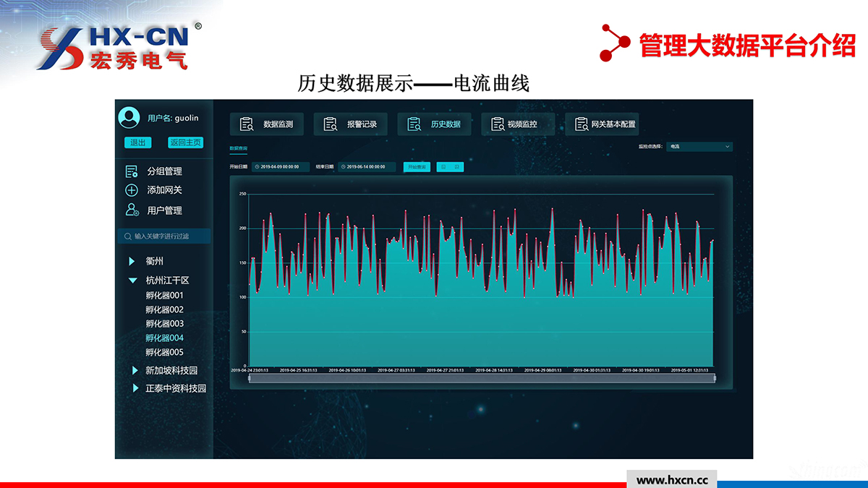Click the 网关基本配置 config icon
868x488 pixels.
582,124
